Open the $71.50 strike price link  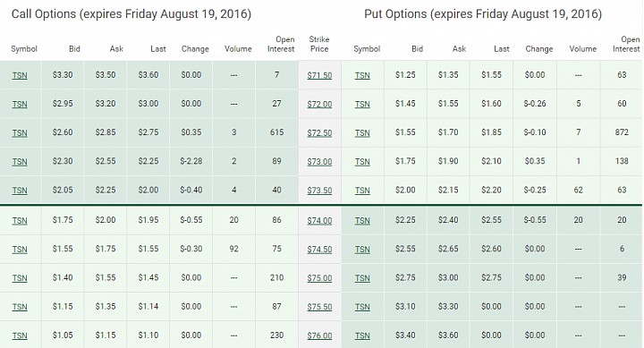tap(319, 75)
